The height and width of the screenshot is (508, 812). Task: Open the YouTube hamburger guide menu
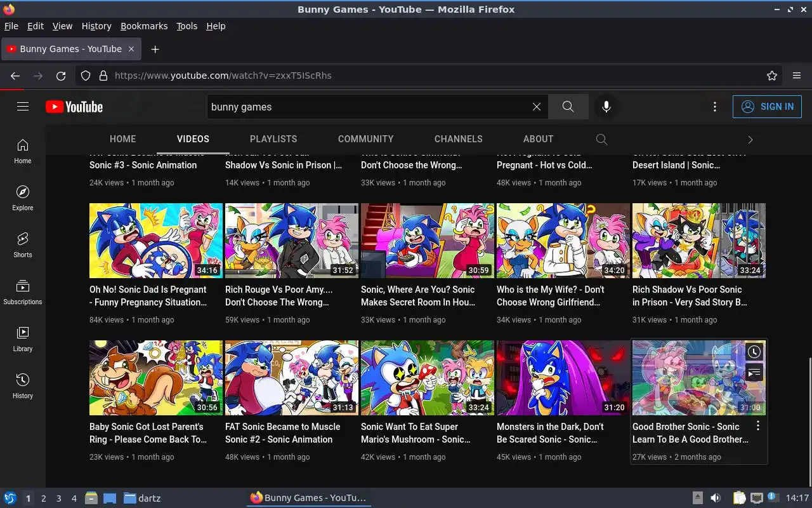[x=23, y=107]
